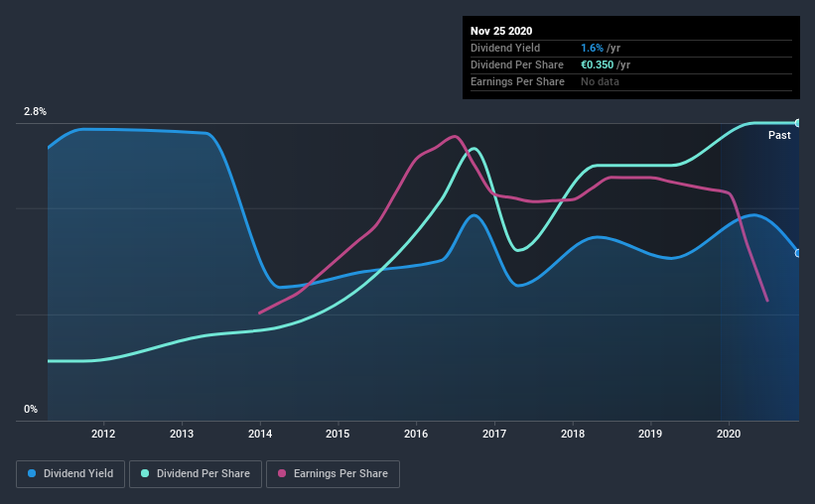Click the 0% y-axis label

pos(31,410)
